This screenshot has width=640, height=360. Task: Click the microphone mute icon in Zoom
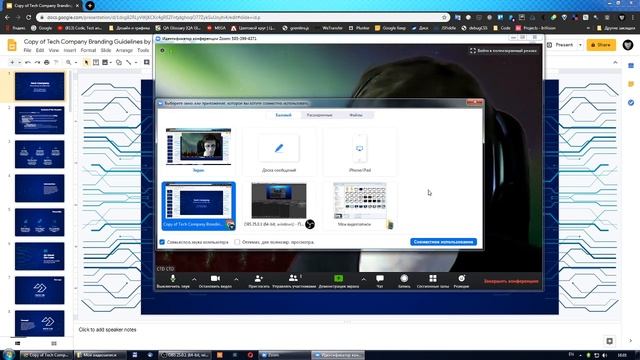pos(173,278)
